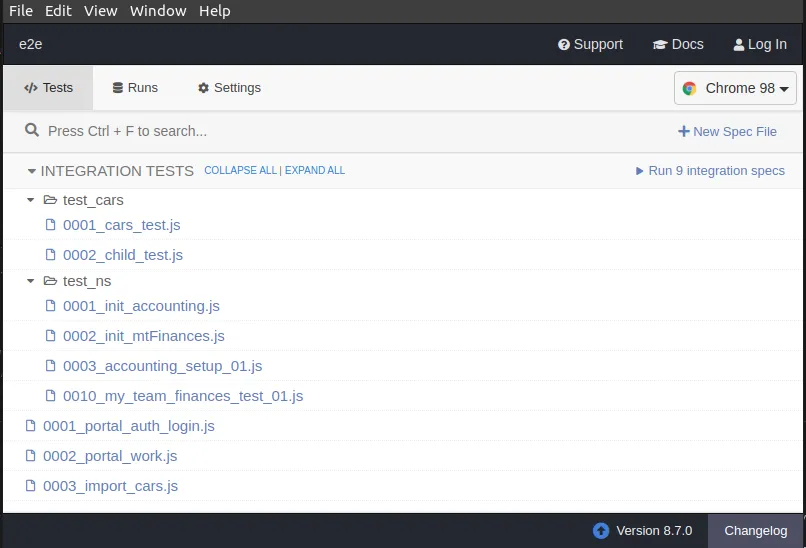
Task: Click the Chrome browser logo icon
Action: coord(689,88)
